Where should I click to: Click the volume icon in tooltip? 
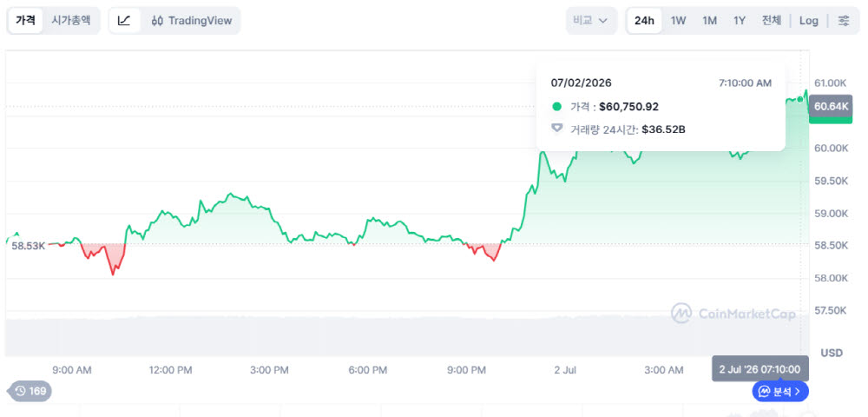tap(557, 129)
